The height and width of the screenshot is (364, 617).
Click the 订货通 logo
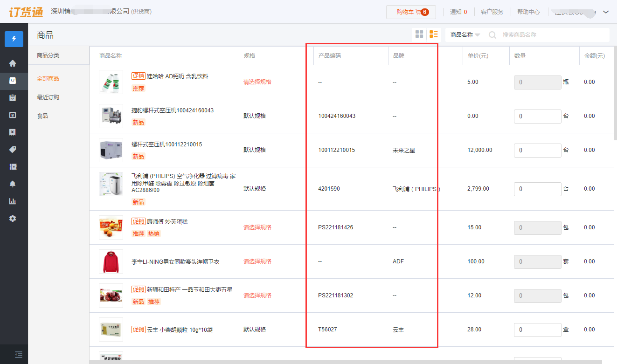point(26,12)
